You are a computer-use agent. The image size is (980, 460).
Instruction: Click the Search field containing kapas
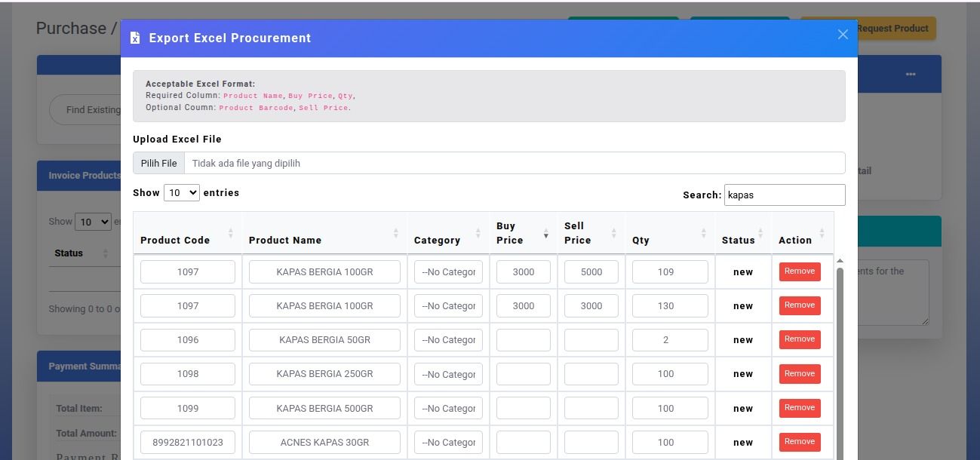click(784, 195)
